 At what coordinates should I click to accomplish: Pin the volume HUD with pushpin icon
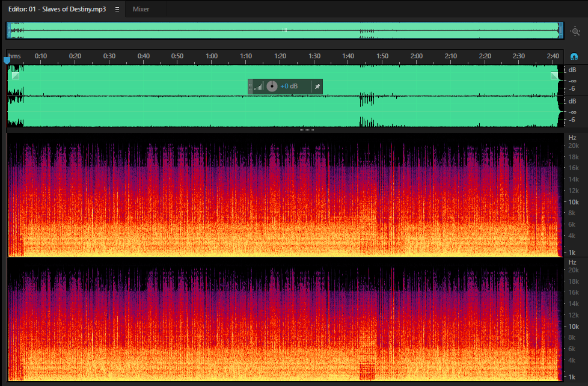317,87
